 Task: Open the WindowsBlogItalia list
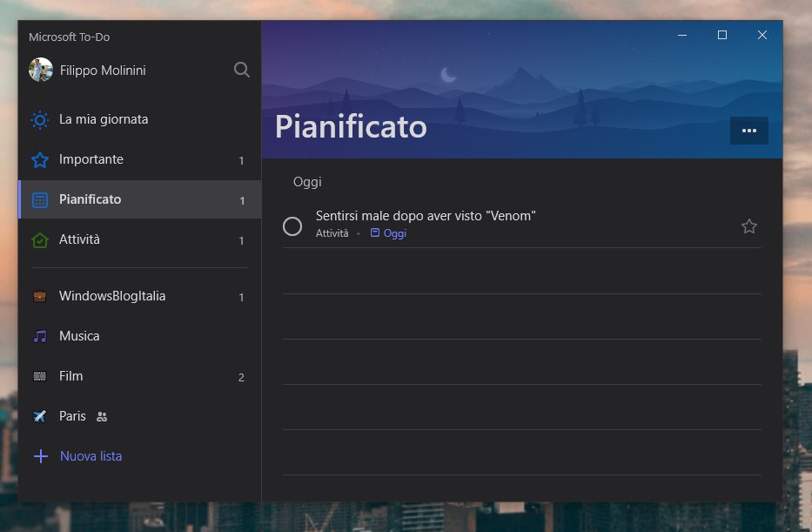tap(140, 296)
